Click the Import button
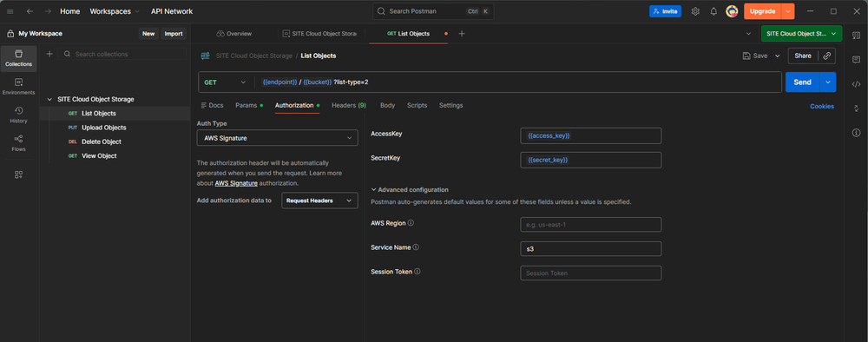This screenshot has height=342, width=868. (174, 34)
